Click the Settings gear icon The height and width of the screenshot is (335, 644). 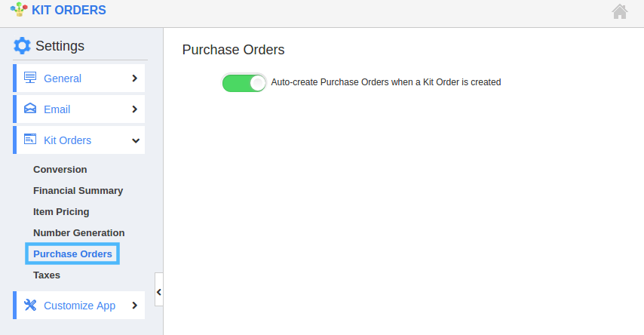(x=22, y=45)
